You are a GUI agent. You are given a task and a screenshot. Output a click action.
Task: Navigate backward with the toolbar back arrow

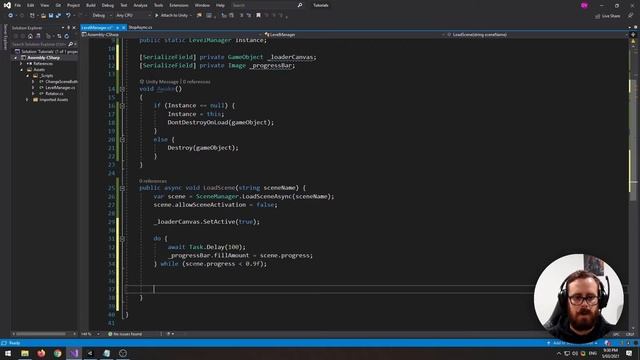click(x=11, y=16)
